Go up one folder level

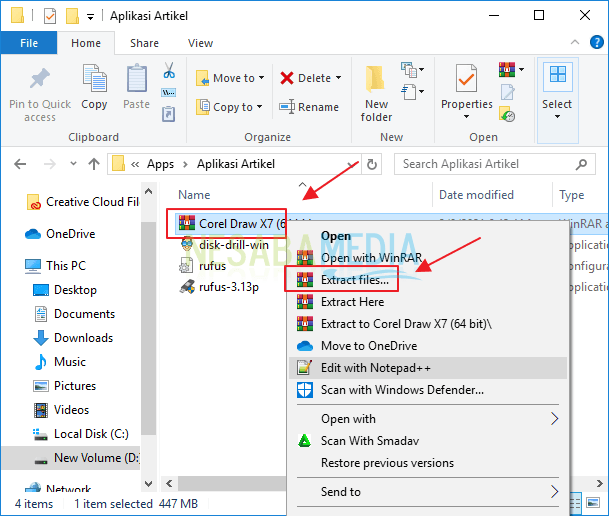tap(94, 164)
